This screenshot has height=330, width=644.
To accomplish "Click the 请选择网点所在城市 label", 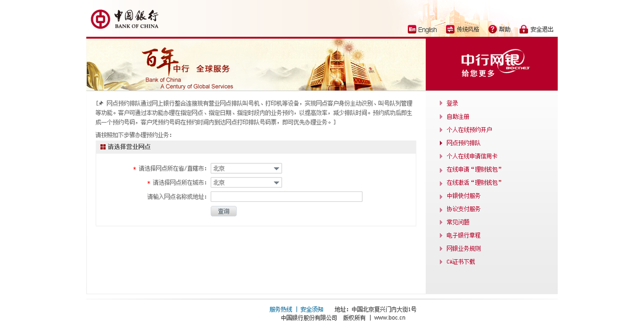I will pos(180,183).
